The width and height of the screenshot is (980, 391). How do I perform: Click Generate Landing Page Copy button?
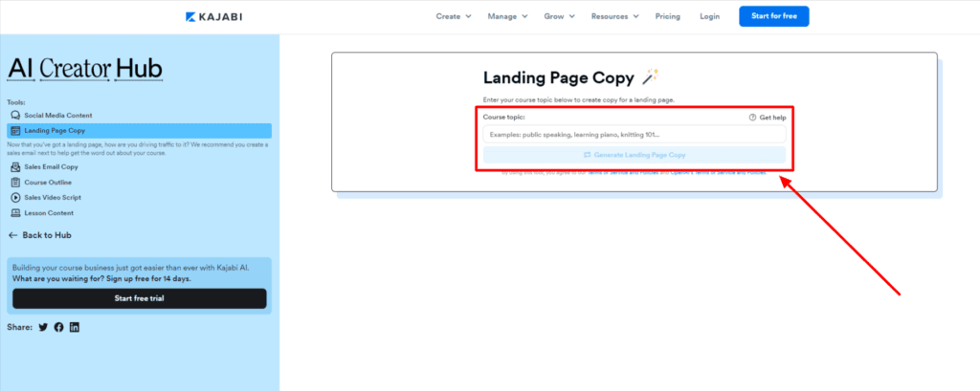point(635,155)
